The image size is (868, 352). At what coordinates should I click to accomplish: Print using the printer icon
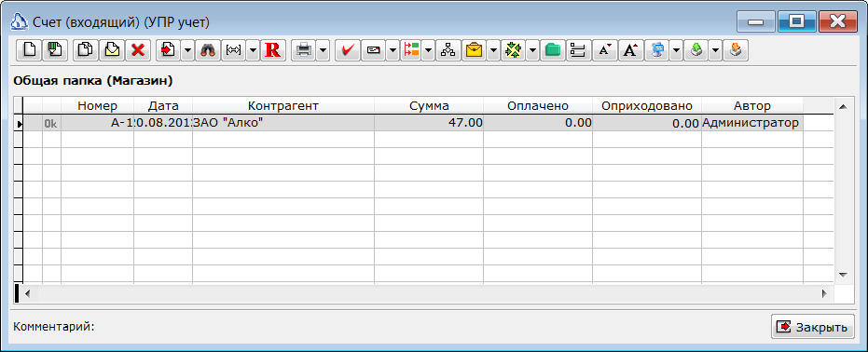pos(304,50)
